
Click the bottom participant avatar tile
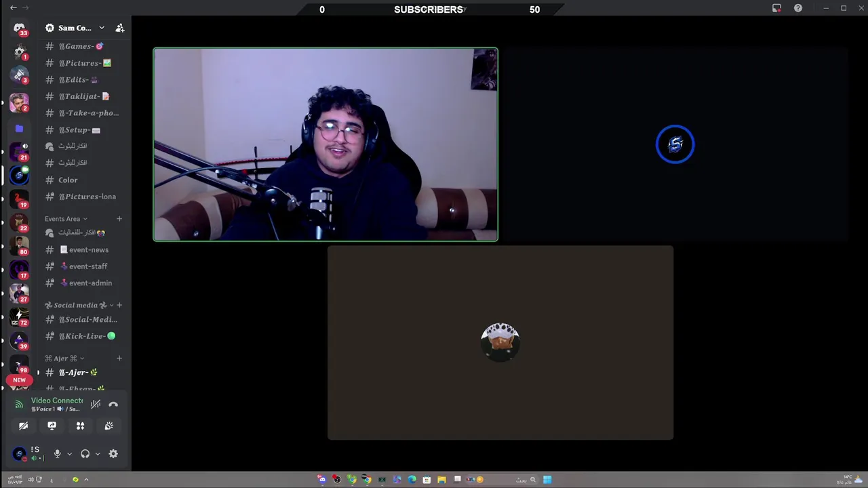[500, 343]
